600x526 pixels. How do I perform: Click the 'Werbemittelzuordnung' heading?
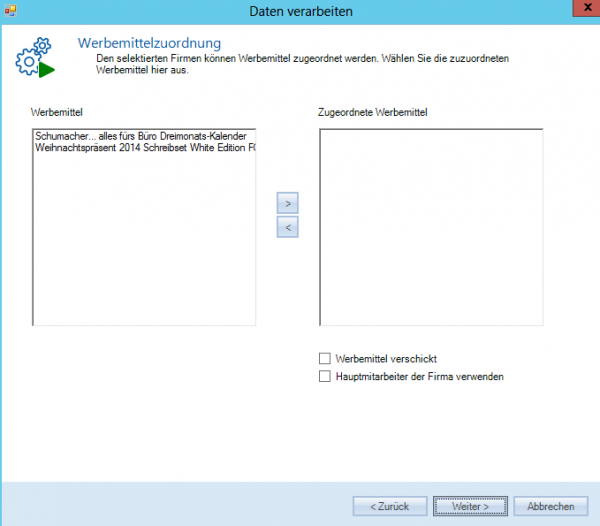click(149, 44)
